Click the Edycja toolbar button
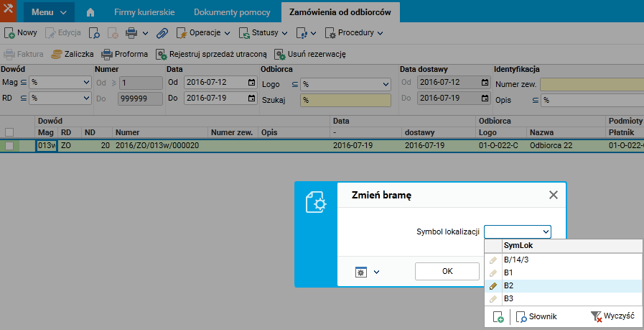644x330 pixels. pos(63,33)
